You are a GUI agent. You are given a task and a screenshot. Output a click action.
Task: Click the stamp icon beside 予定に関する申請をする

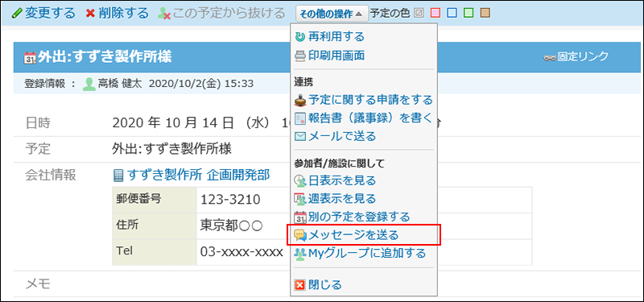pyautogui.click(x=300, y=100)
